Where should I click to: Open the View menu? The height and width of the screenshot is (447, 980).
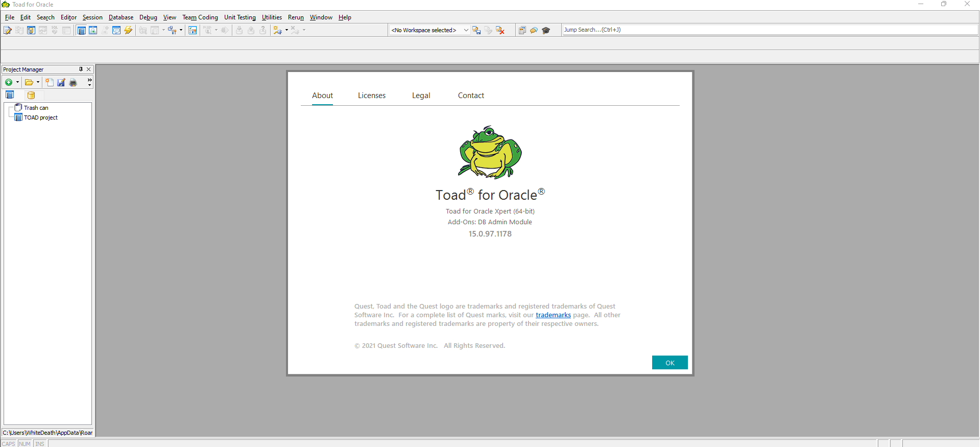pyautogui.click(x=170, y=17)
